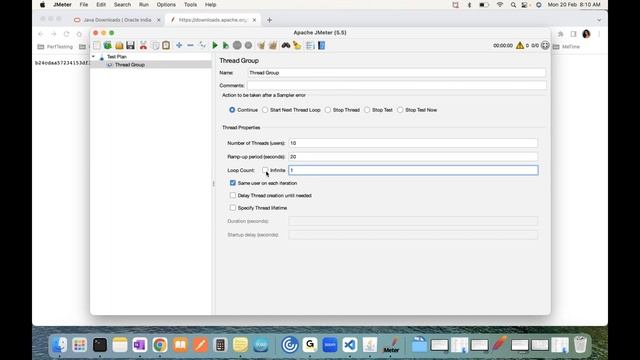Select the Start Next Thread Loop option
This screenshot has width=640, height=360.
(x=265, y=110)
